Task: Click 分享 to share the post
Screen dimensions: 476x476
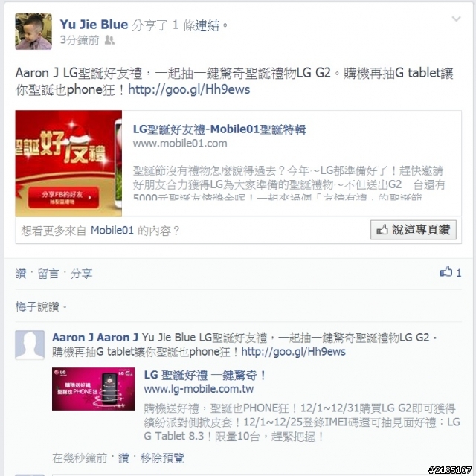Action: (81, 274)
